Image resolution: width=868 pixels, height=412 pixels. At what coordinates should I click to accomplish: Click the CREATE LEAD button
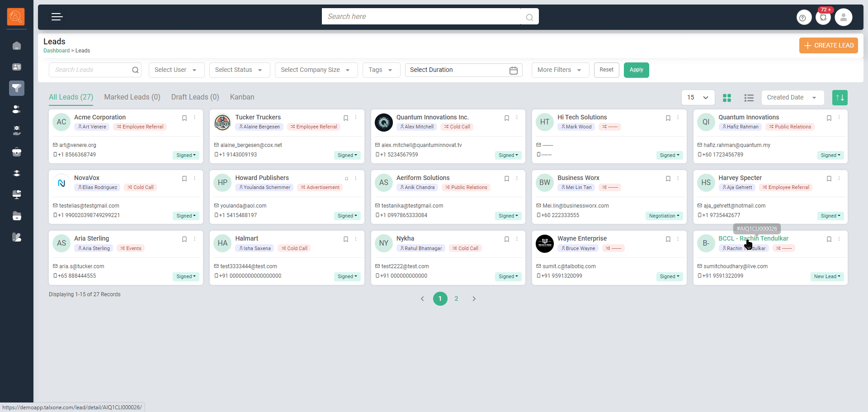click(x=828, y=45)
